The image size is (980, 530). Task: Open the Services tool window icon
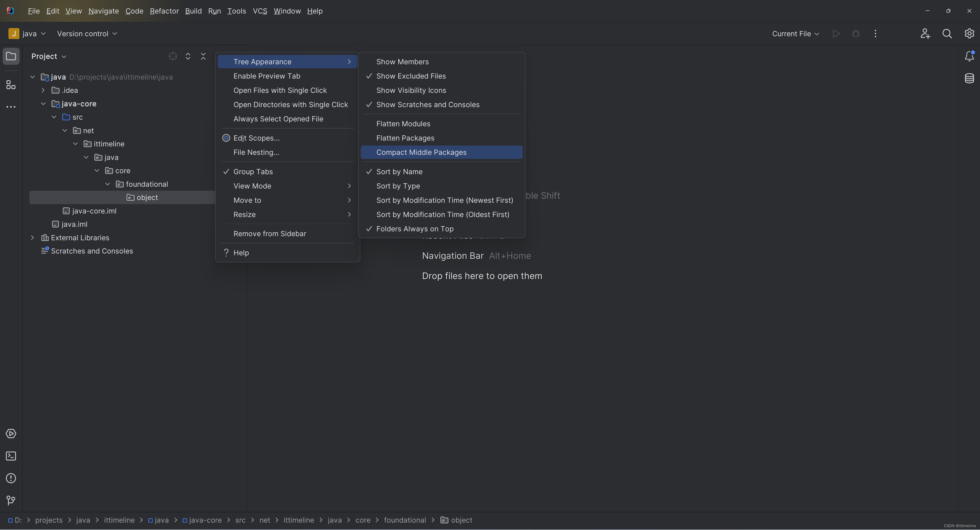click(x=11, y=434)
